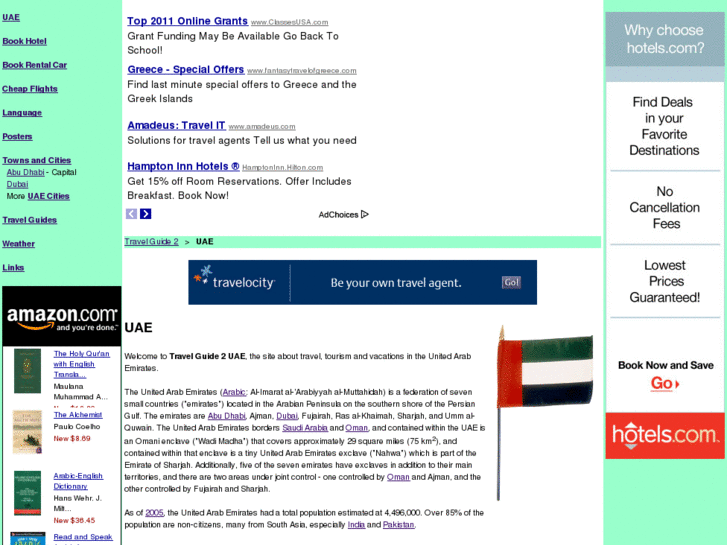This screenshot has height=545, width=727.
Task: Open Dubai link in sidebar
Action: pos(17,184)
